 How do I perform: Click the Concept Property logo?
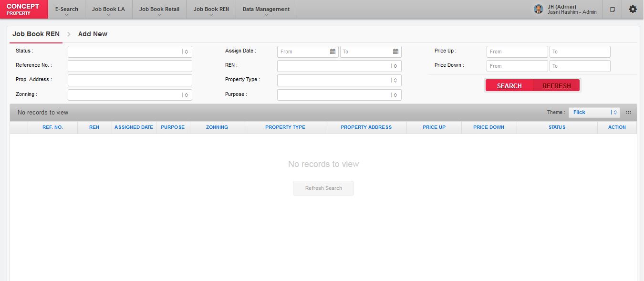point(24,9)
